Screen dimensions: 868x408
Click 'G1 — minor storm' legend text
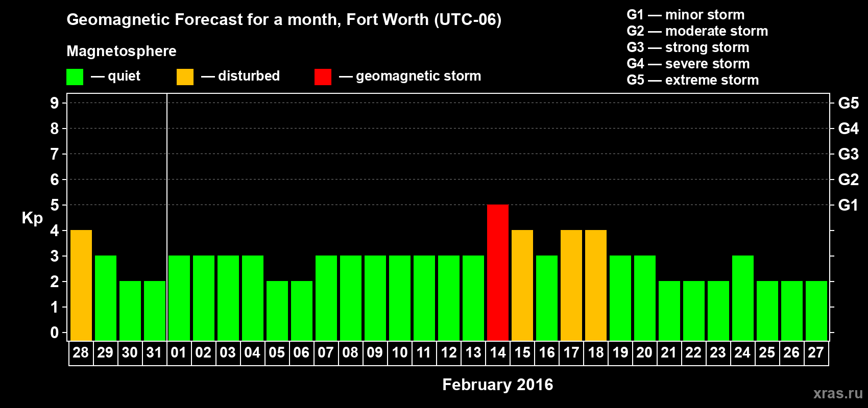(x=686, y=15)
